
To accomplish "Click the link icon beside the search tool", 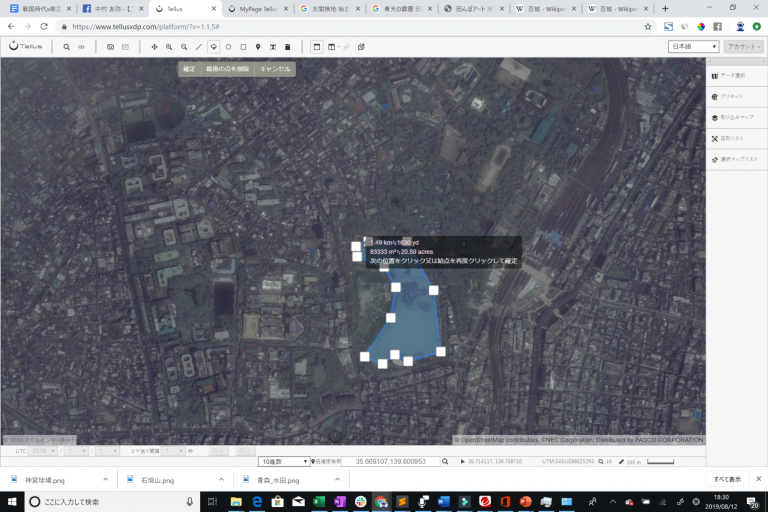I will pyautogui.click(x=81, y=47).
